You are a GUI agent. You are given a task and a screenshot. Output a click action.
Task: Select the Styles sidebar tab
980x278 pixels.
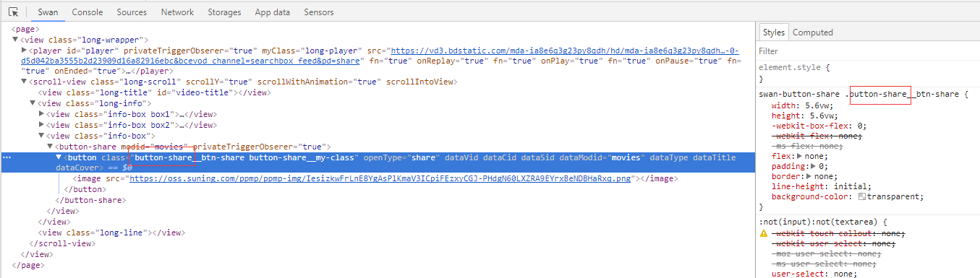click(773, 32)
